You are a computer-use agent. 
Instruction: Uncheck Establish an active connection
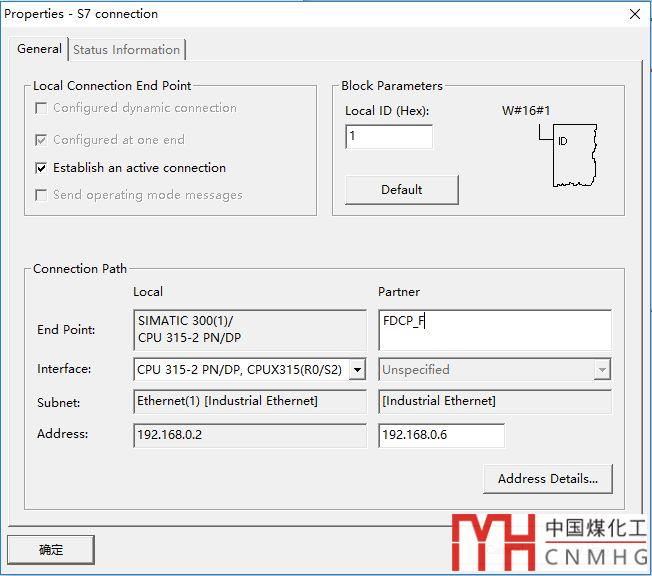[41, 168]
